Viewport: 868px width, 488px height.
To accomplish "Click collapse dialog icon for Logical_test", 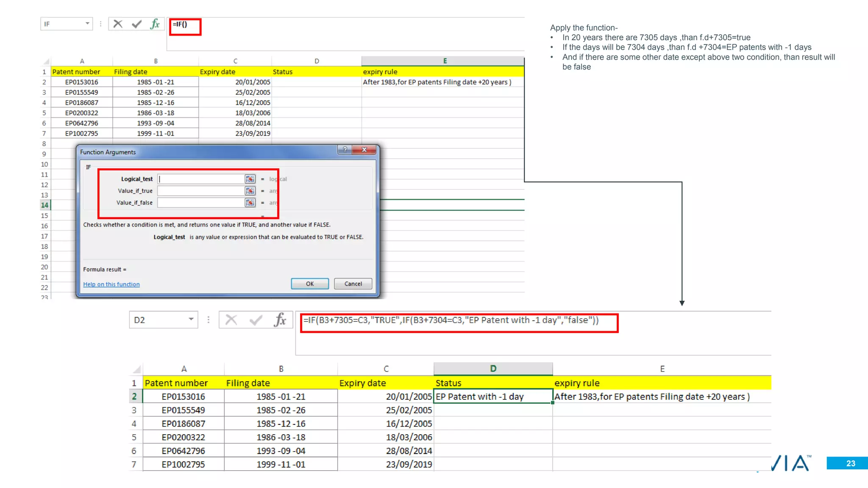I will point(250,179).
